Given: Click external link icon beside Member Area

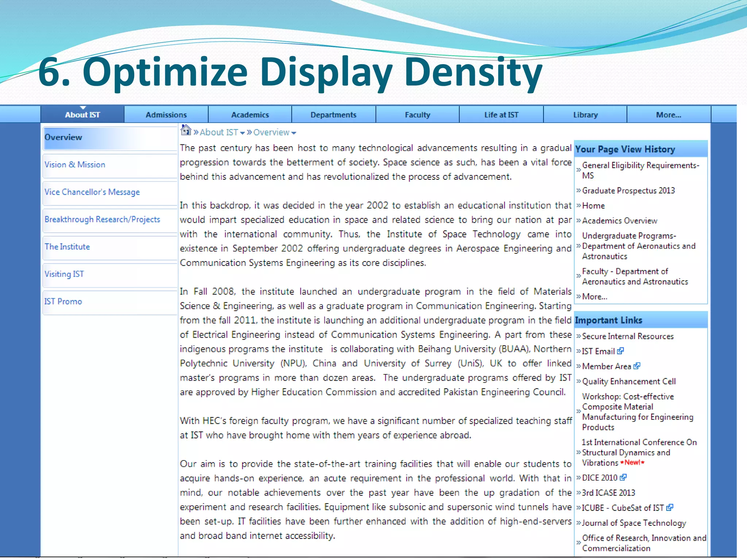Looking at the screenshot, I should pos(637,366).
